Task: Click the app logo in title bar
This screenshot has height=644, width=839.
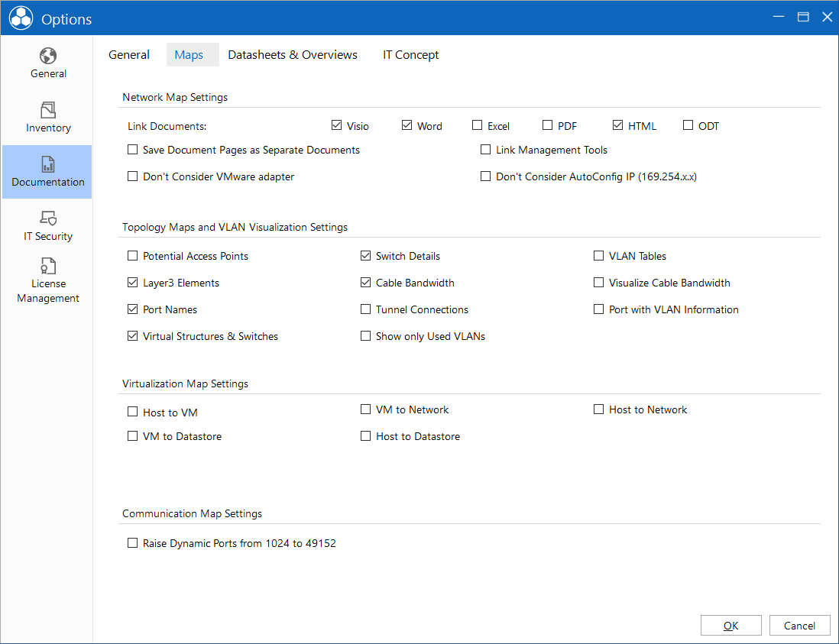Action: pyautogui.click(x=21, y=18)
